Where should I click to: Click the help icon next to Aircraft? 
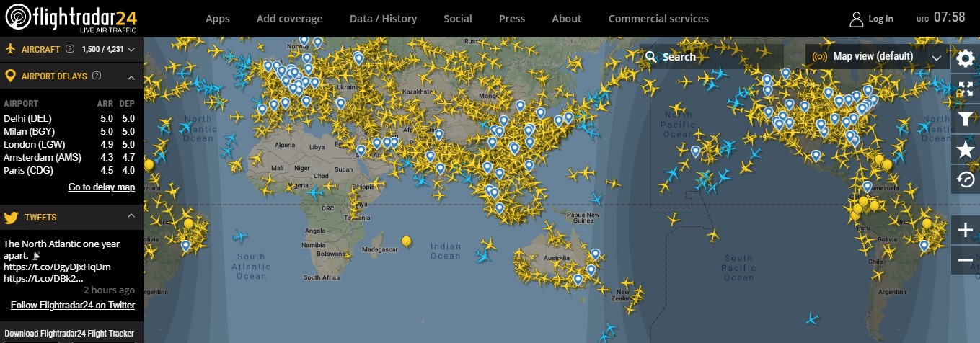pos(70,49)
